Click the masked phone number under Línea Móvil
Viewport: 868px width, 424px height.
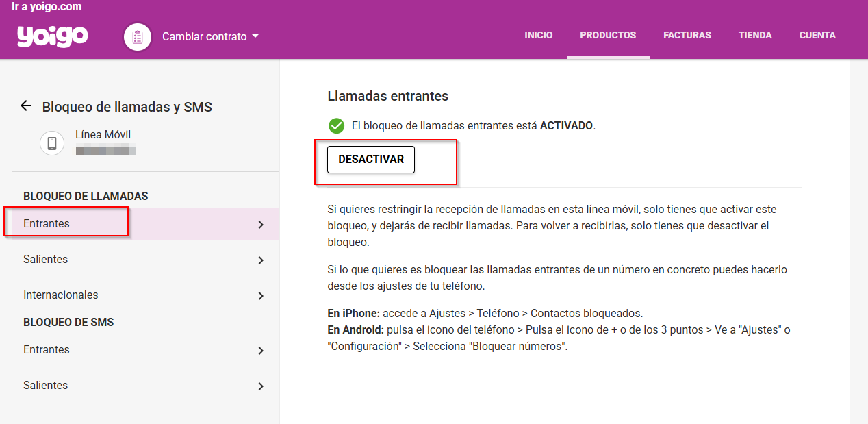pos(105,150)
